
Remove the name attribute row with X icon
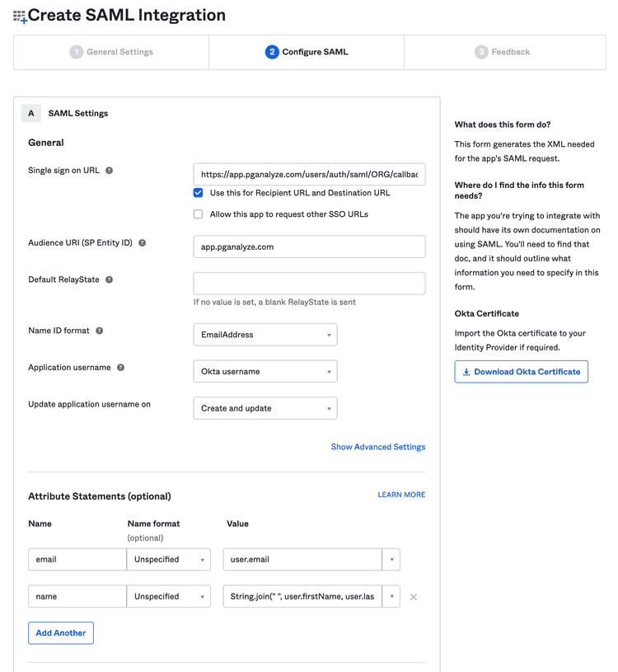[x=414, y=597]
